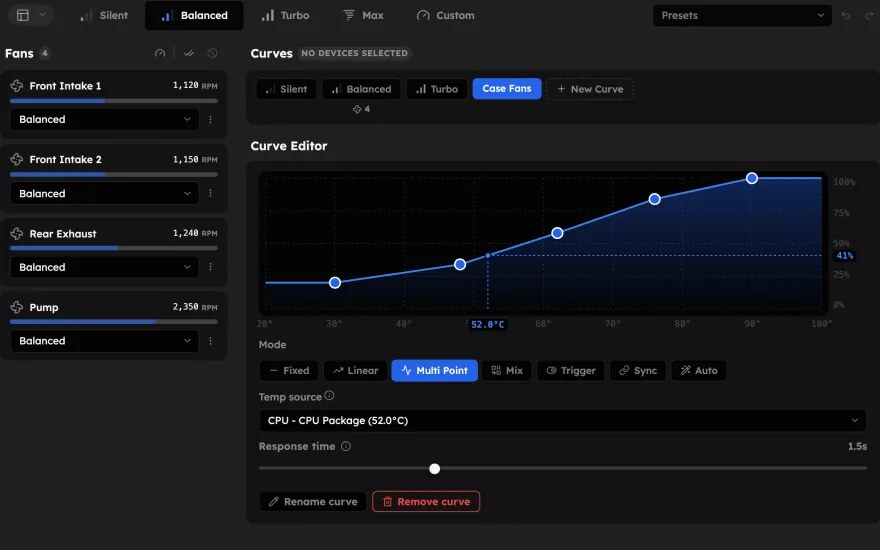This screenshot has height=550, width=880.
Task: Click the Pump fan icon
Action: pyautogui.click(x=17, y=308)
